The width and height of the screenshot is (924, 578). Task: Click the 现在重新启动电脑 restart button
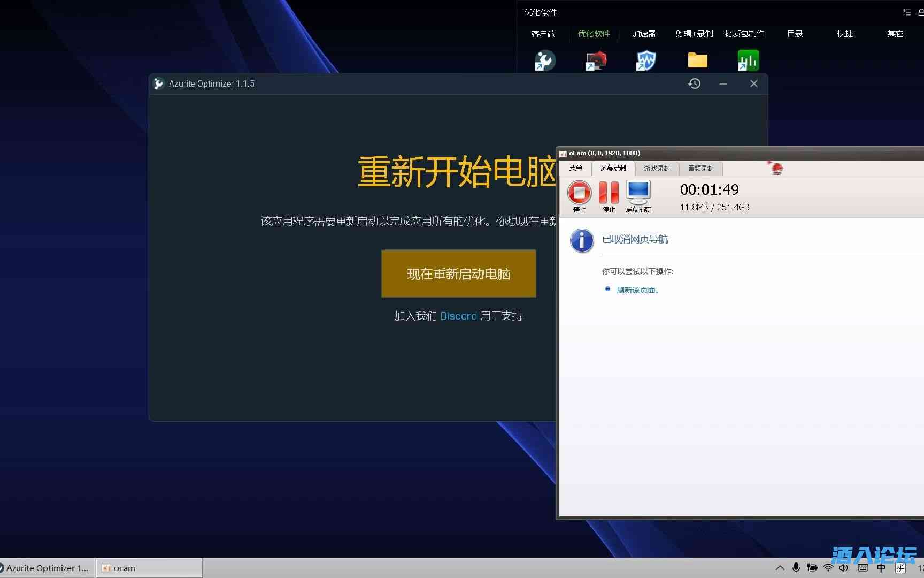pyautogui.click(x=458, y=273)
